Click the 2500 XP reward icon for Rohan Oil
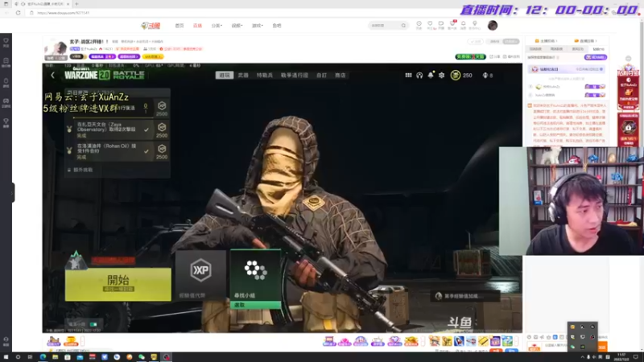Screen dimensions: 644x362 pyautogui.click(x=162, y=150)
